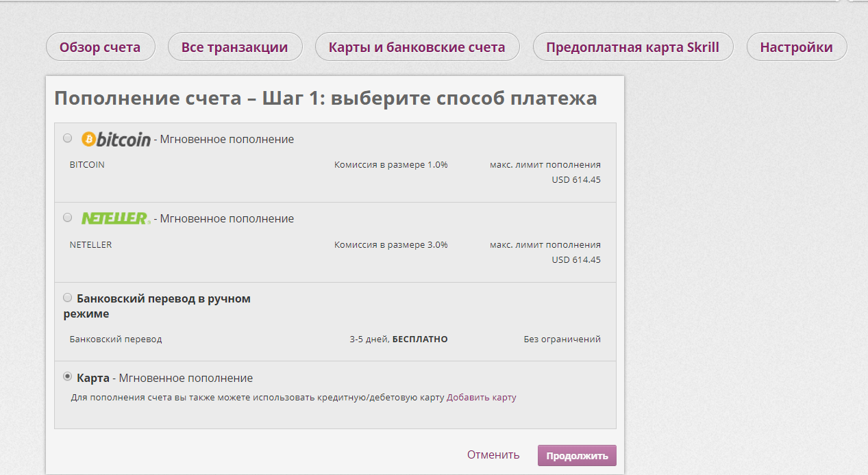Click the Банковский перевод в ручном режиме label
The height and width of the screenshot is (475, 868).
click(x=157, y=306)
